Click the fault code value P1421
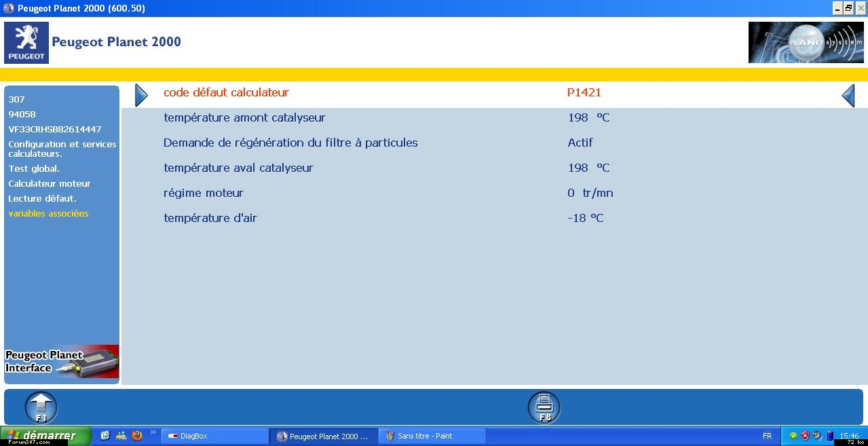 tap(584, 92)
